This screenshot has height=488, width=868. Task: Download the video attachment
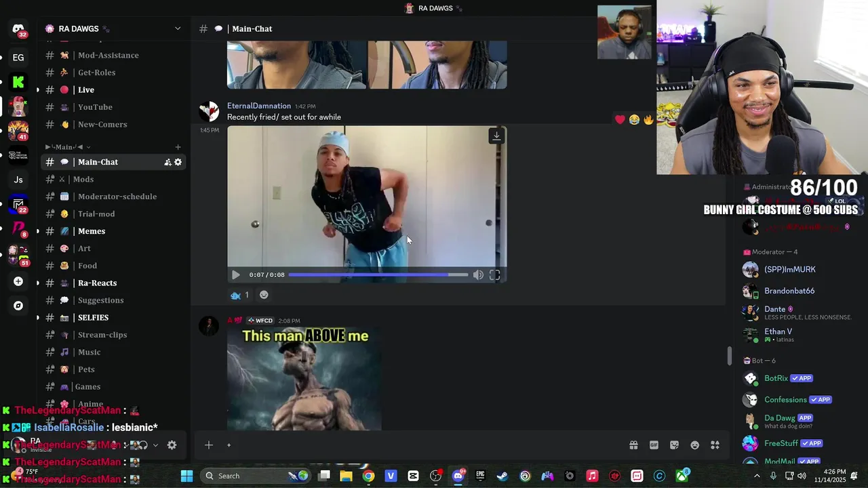coord(496,136)
